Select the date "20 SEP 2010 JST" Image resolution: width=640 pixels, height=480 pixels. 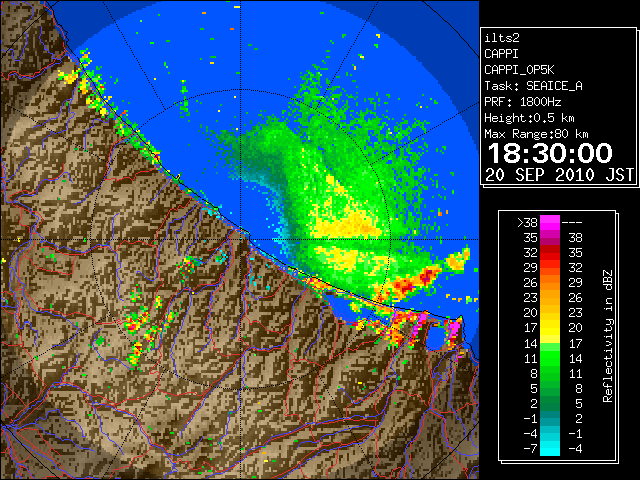click(560, 175)
